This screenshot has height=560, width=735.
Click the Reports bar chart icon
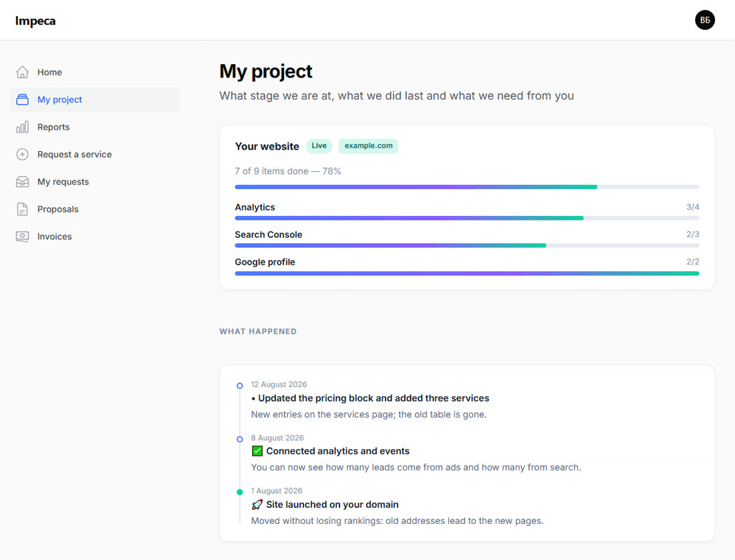(22, 127)
